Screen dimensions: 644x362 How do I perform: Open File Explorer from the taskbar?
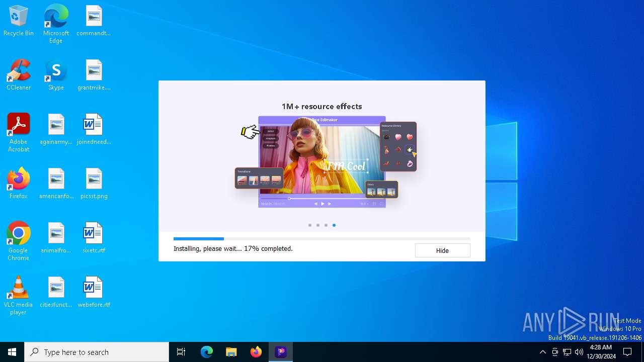231,352
